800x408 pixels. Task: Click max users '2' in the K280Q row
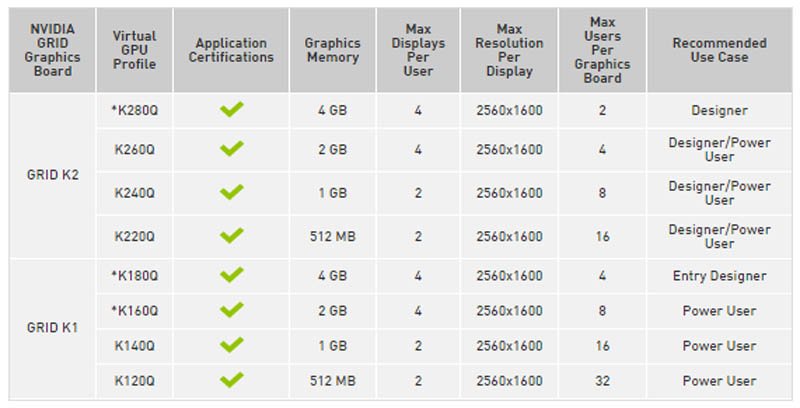coord(603,110)
